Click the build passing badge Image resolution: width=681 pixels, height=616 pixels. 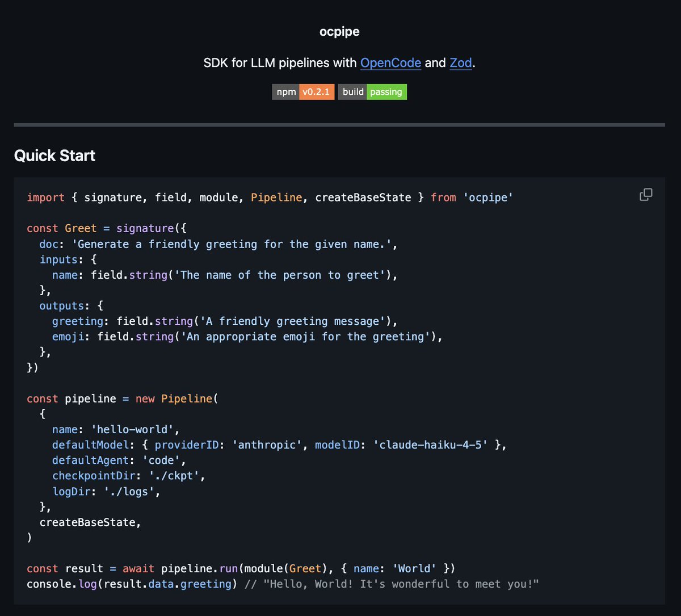(372, 92)
